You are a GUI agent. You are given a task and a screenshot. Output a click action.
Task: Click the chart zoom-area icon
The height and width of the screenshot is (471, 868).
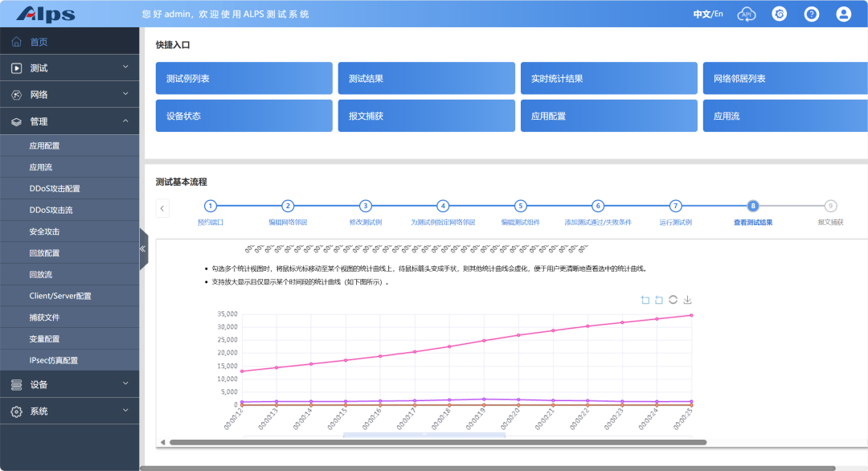[x=645, y=300]
